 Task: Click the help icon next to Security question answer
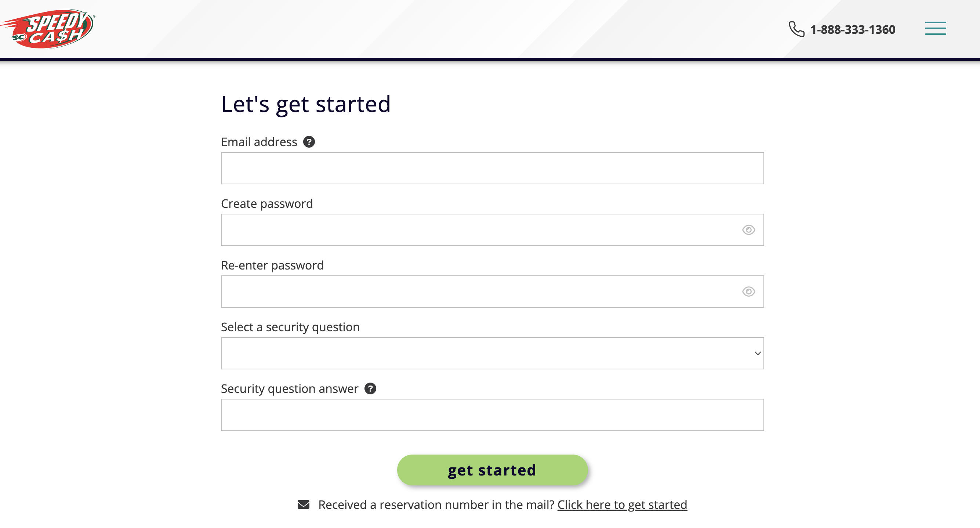pyautogui.click(x=370, y=388)
